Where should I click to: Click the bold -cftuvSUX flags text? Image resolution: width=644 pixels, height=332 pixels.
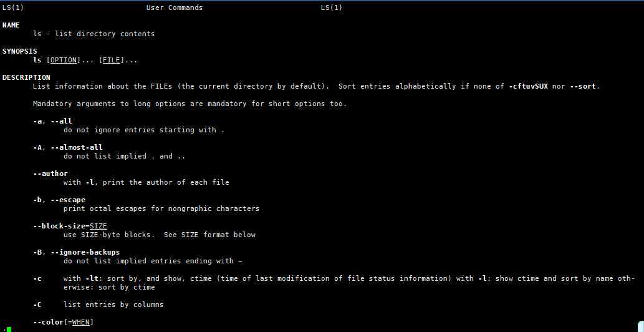[528, 86]
